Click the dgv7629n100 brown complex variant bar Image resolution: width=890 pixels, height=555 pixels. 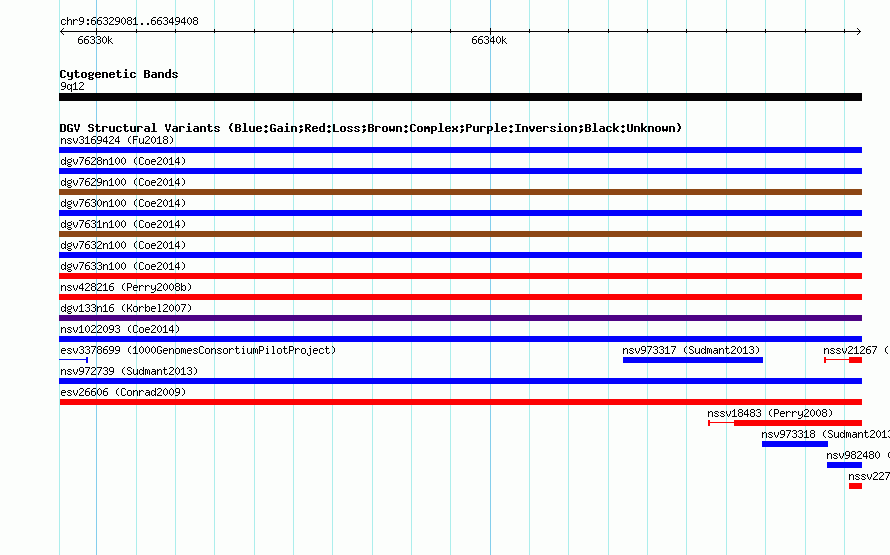point(460,192)
